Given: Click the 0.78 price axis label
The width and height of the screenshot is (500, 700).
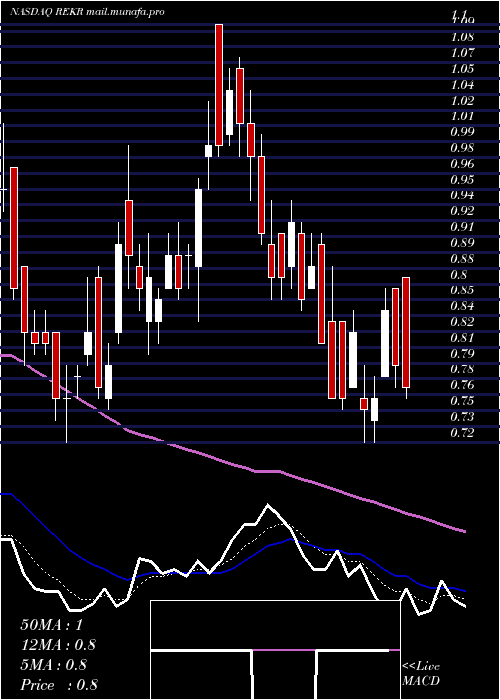Looking at the screenshot, I should [x=462, y=369].
